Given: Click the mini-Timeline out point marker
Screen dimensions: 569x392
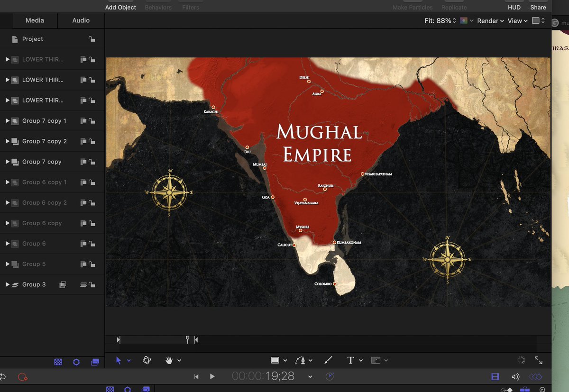Looking at the screenshot, I should coord(196,339).
